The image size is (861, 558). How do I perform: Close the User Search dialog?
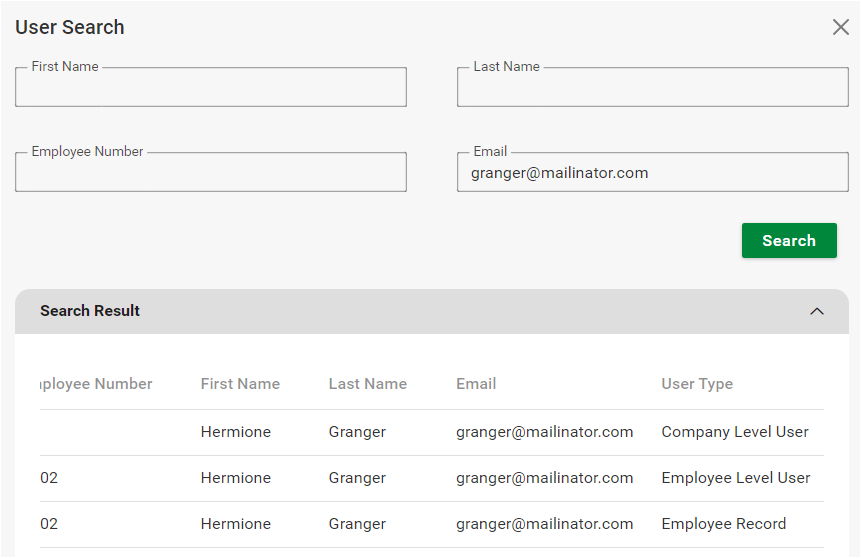[840, 27]
